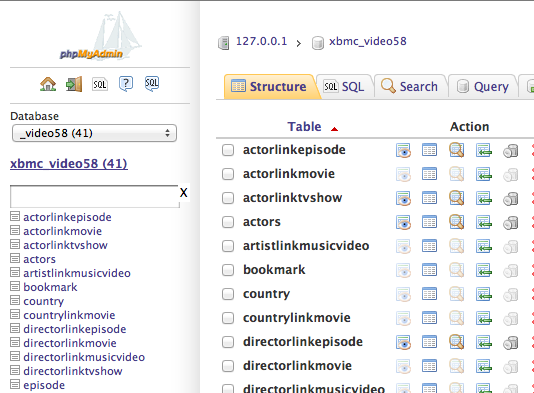Click the log out door icon
The height and width of the screenshot is (393, 534).
click(74, 84)
